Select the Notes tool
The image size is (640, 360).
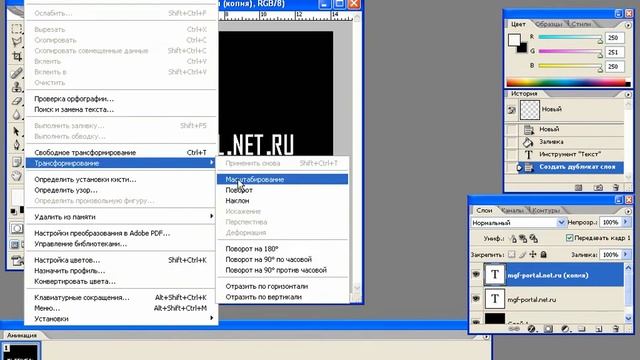click(x=17, y=162)
